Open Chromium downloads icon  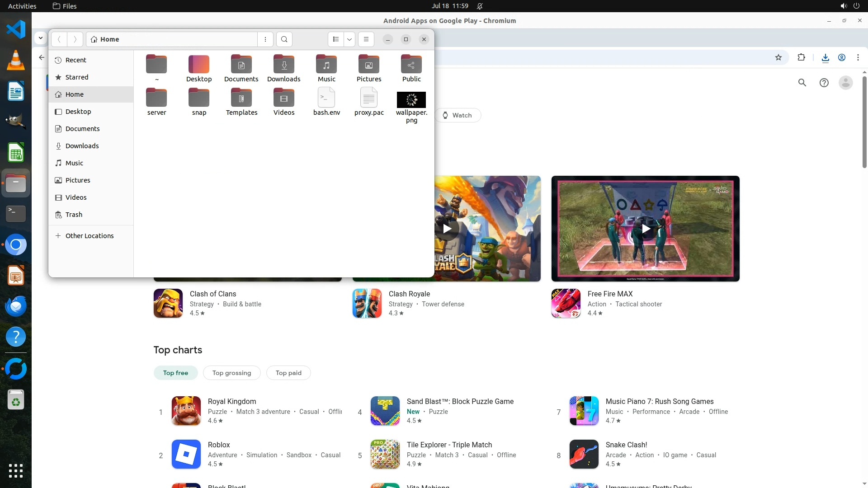[825, 57]
